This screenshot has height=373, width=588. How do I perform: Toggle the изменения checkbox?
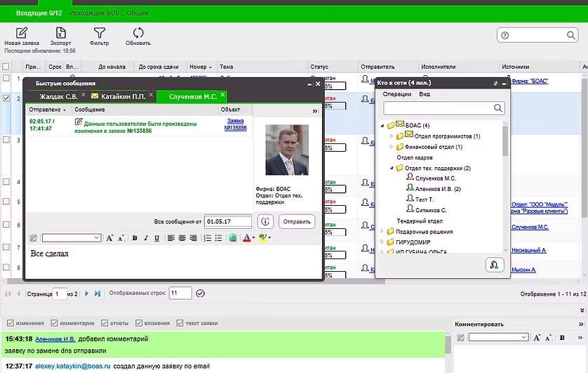click(x=11, y=323)
